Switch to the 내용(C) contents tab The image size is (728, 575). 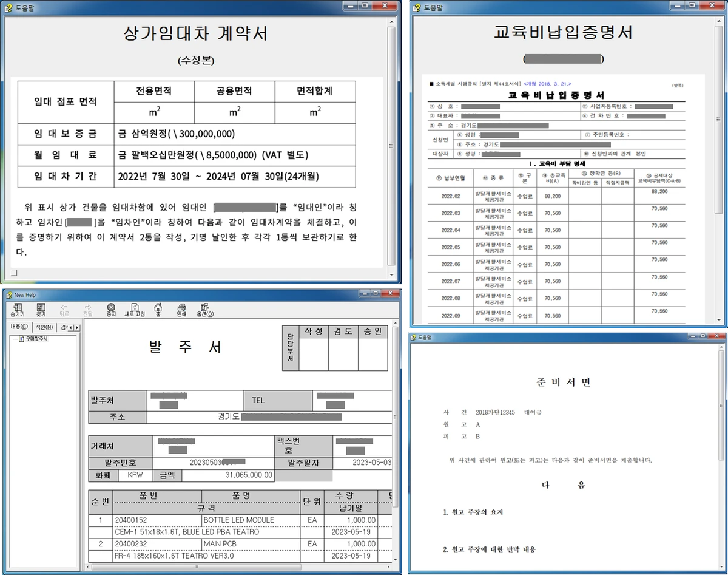[19, 327]
